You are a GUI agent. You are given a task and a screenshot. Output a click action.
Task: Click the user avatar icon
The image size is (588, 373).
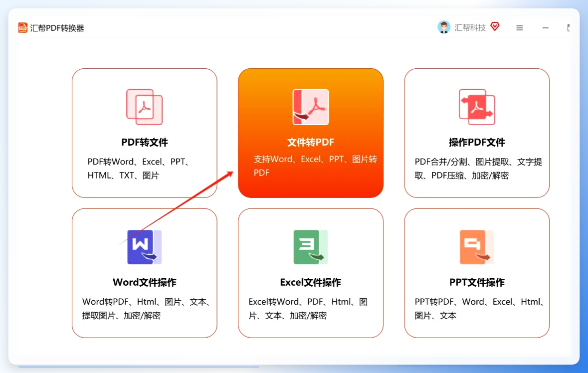point(444,27)
